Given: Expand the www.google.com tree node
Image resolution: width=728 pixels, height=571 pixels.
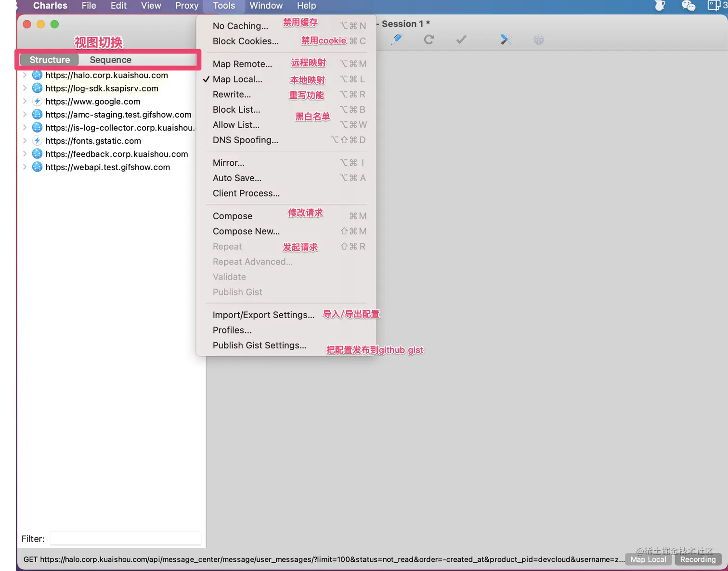Looking at the screenshot, I should click(25, 101).
